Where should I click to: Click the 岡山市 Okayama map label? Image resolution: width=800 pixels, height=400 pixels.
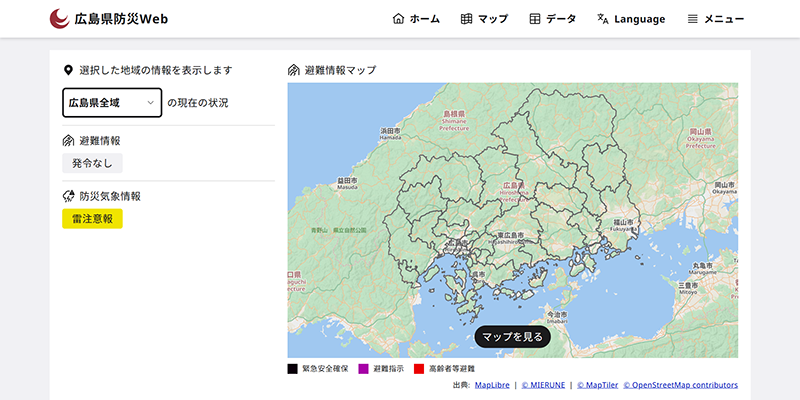(x=724, y=188)
